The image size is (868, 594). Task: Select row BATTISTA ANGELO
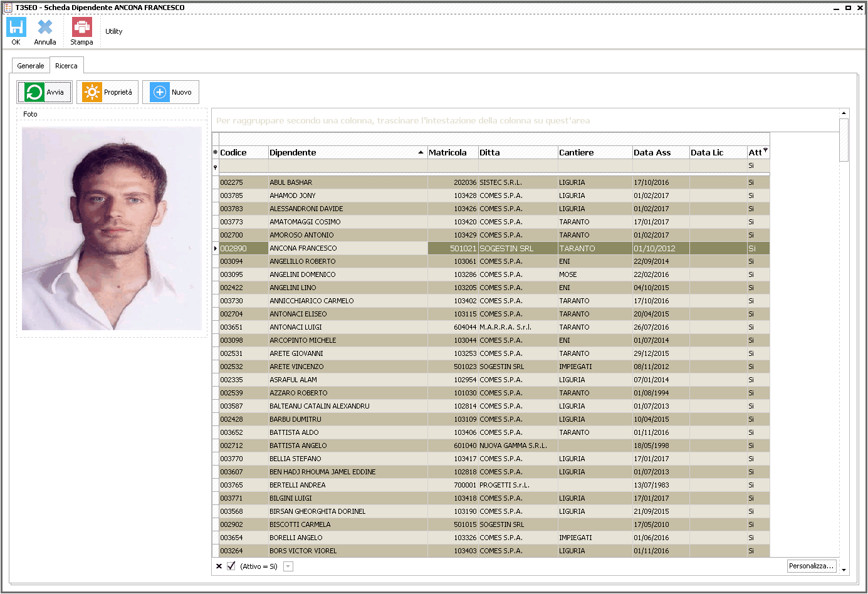494,445
